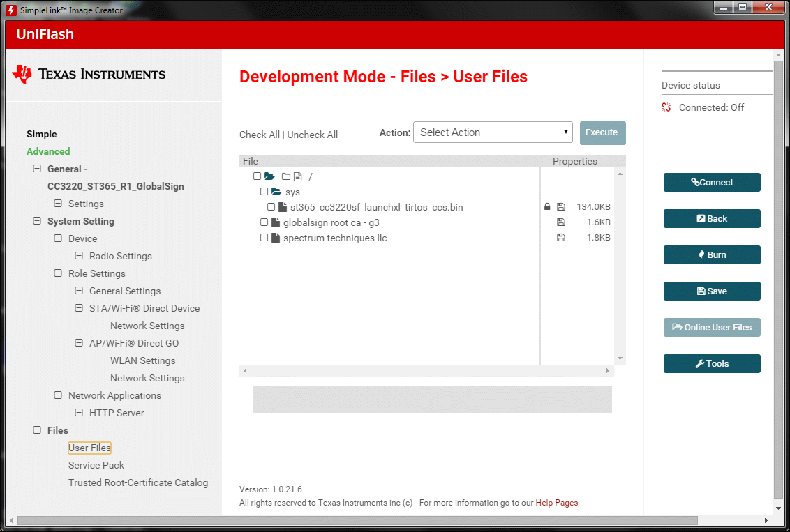Click save disk icon for 134.0KB file
The width and height of the screenshot is (790, 532).
pyautogui.click(x=561, y=206)
